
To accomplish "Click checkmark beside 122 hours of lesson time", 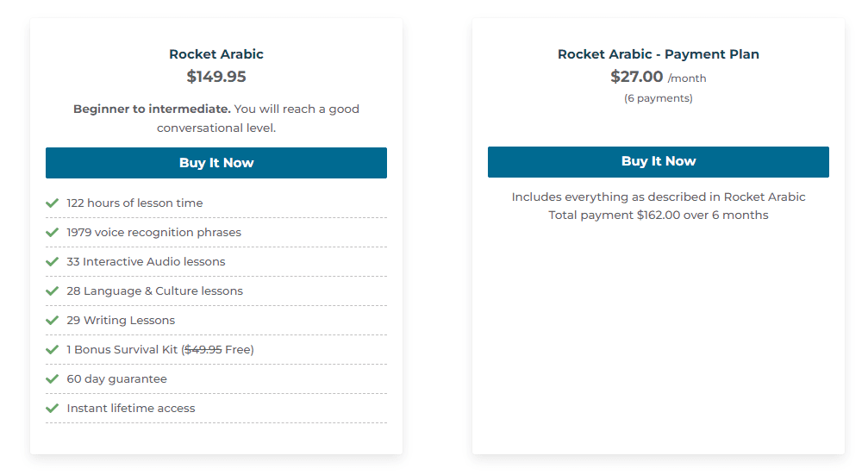I will [52, 203].
